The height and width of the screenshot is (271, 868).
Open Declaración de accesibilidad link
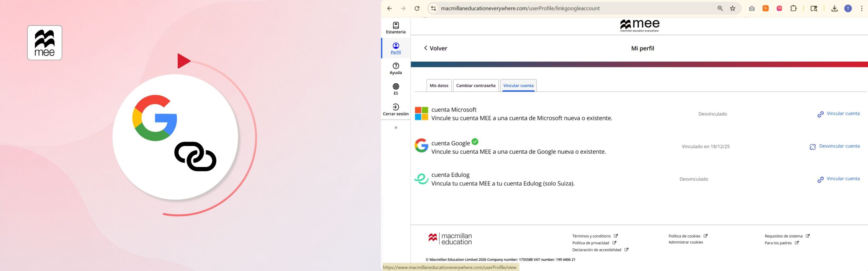pyautogui.click(x=600, y=250)
